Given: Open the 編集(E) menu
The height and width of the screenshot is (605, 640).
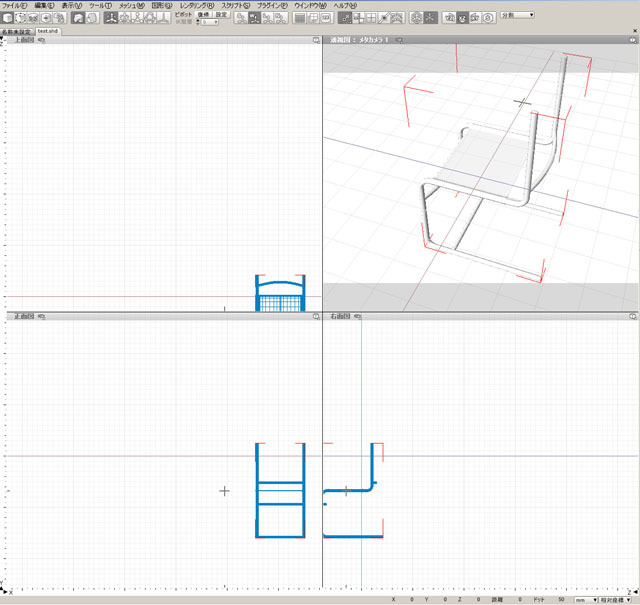Looking at the screenshot, I should point(44,5).
